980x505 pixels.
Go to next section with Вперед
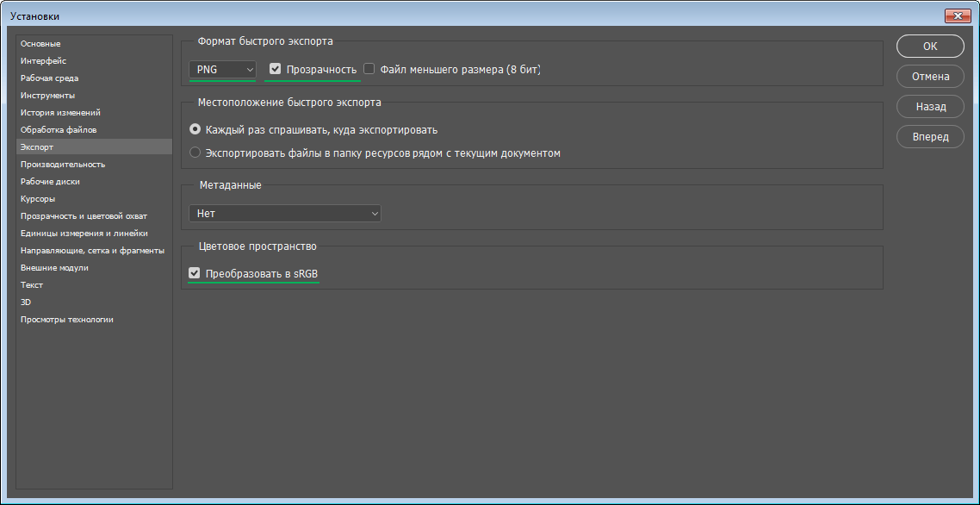930,136
